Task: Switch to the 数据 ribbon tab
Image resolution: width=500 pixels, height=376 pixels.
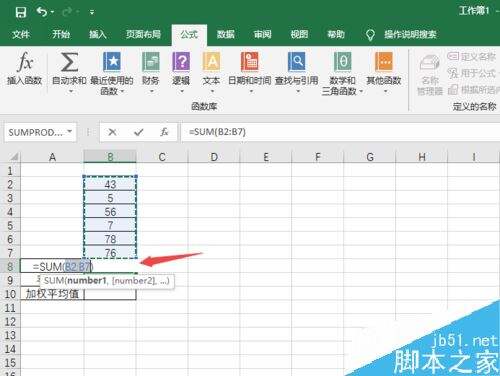Action: pos(226,34)
